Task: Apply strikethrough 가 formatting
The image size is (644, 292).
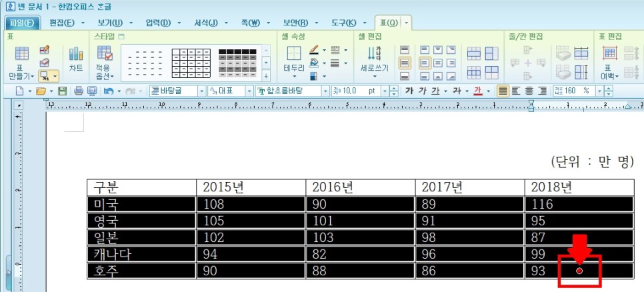Action: [457, 91]
